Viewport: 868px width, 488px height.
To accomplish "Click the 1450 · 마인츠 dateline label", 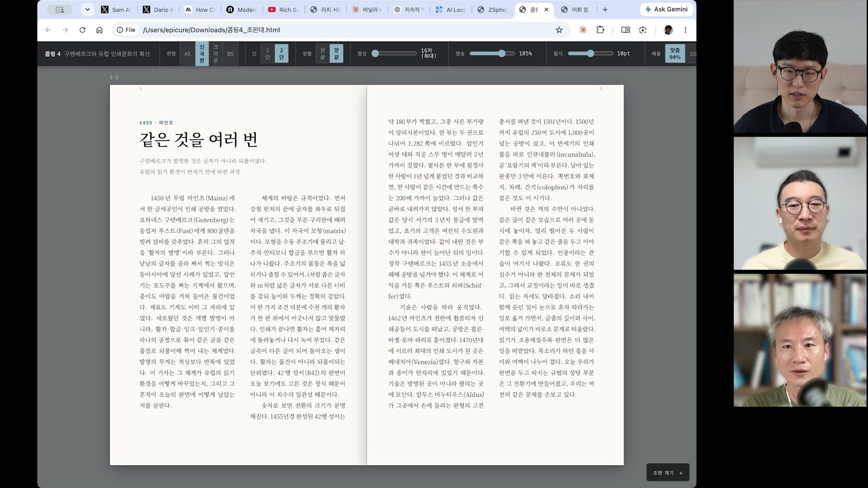I will [156, 122].
